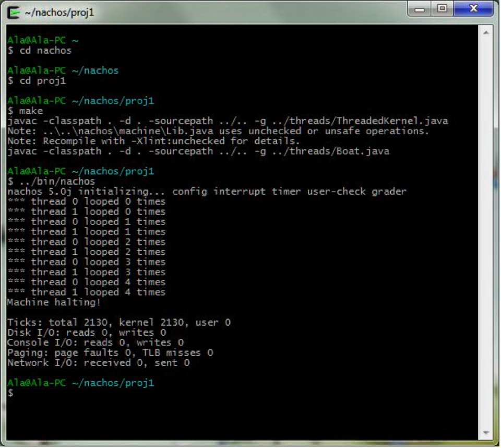Click the ~/nachos/proj1 window title text

click(59, 12)
